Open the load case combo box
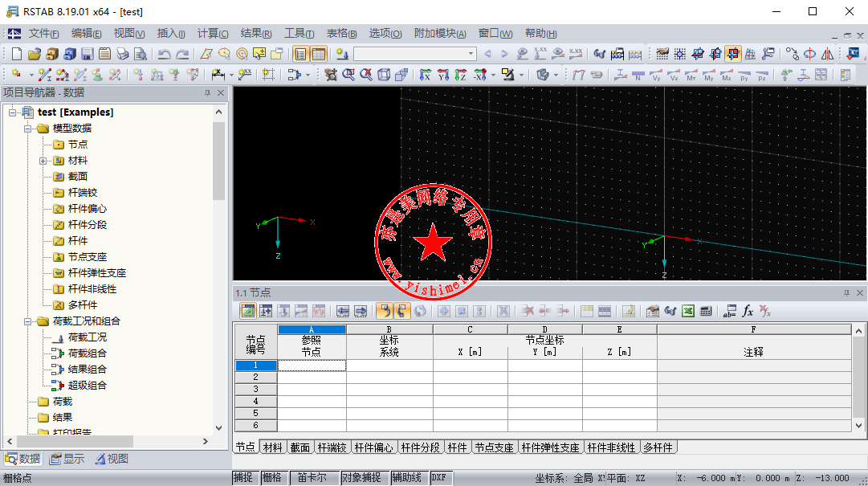This screenshot has width=868, height=486. tap(414, 54)
